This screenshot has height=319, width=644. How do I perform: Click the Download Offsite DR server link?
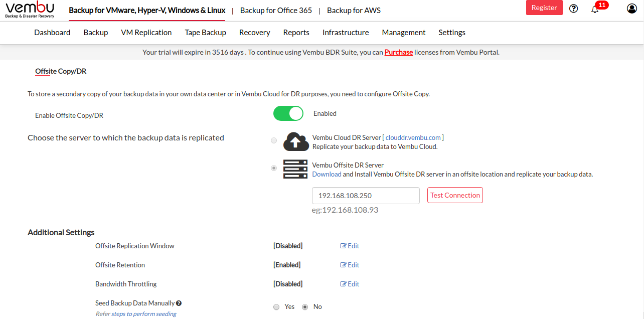327,175
